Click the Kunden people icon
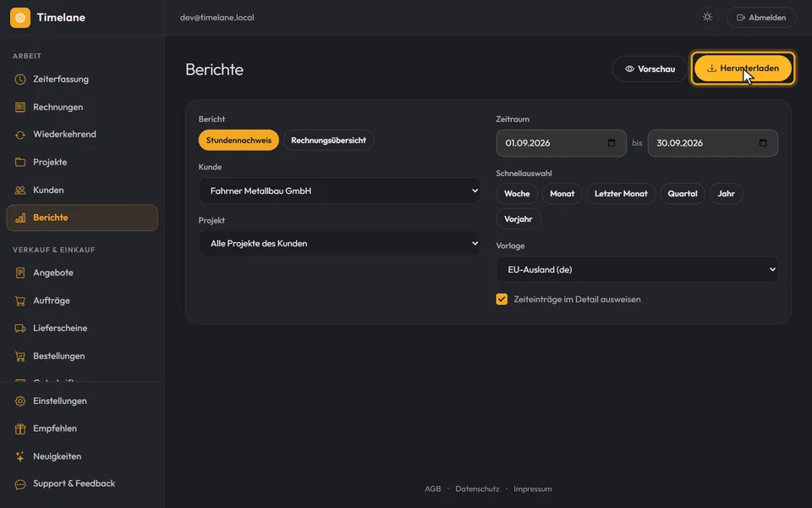 (20, 190)
